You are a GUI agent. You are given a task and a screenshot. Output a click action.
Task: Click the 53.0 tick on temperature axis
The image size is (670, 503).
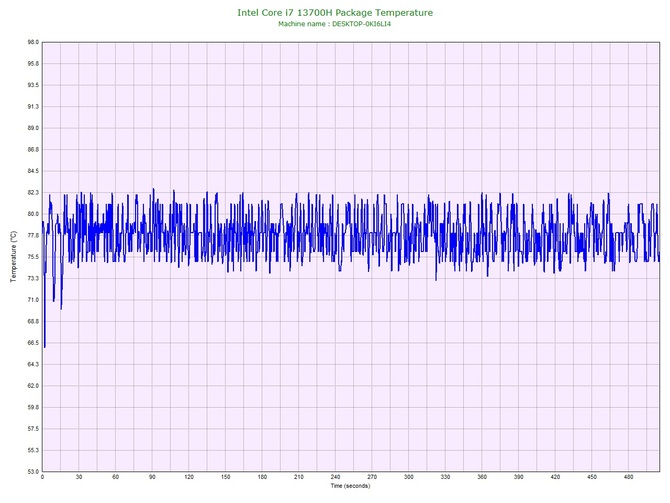click(33, 472)
